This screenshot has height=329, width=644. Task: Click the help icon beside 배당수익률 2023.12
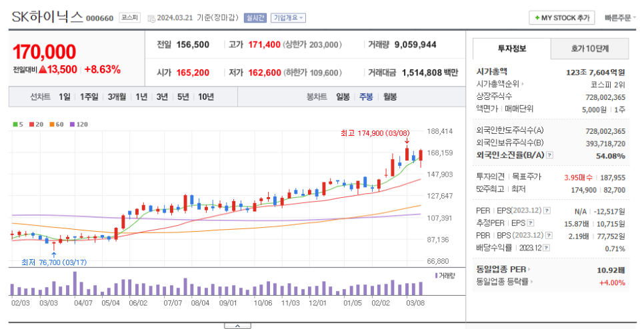(x=547, y=248)
